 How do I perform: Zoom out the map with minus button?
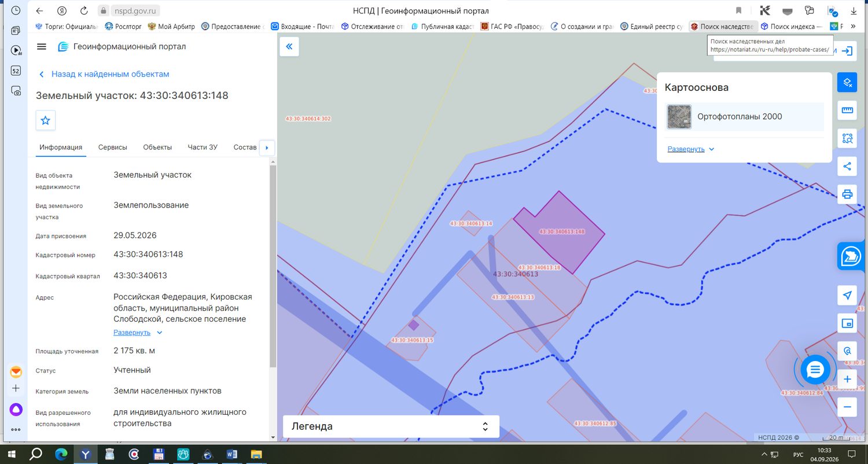(x=847, y=407)
